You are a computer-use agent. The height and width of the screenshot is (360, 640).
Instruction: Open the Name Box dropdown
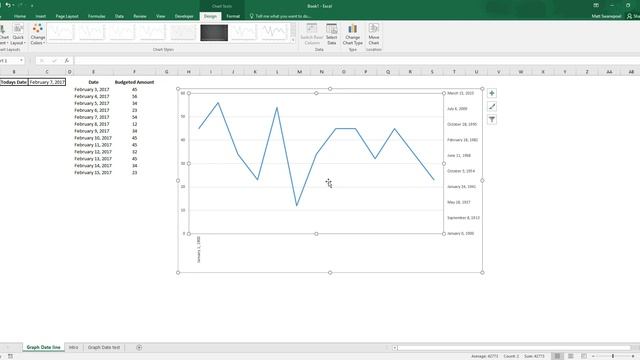pyautogui.click(x=21, y=60)
